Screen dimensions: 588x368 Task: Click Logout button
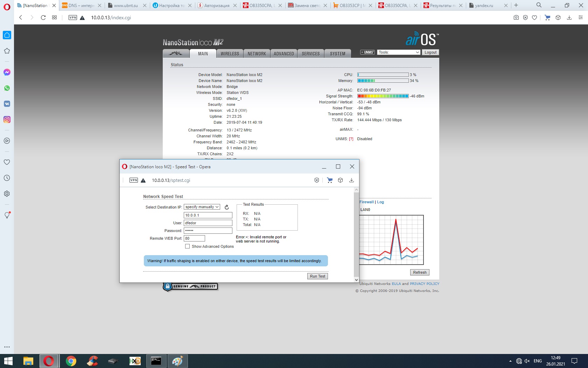(x=430, y=52)
